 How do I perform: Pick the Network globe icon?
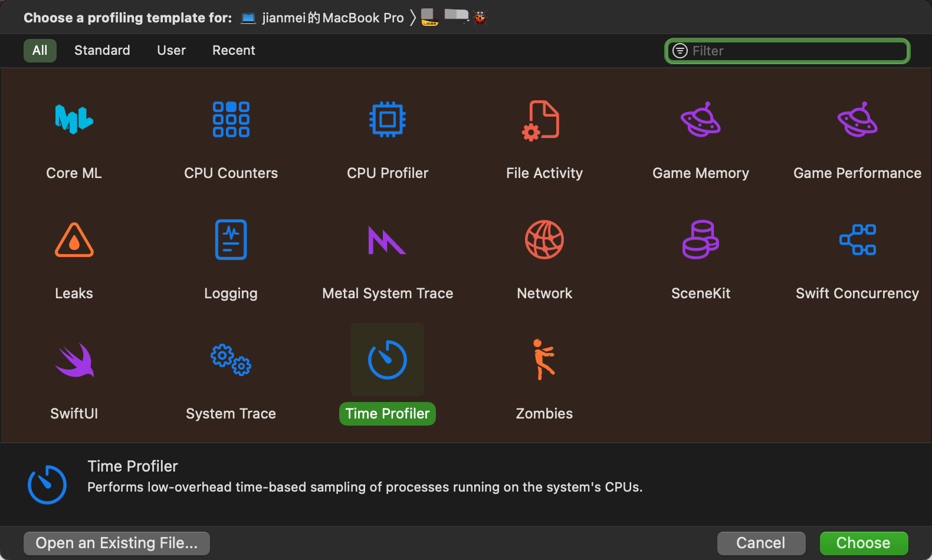tap(544, 240)
